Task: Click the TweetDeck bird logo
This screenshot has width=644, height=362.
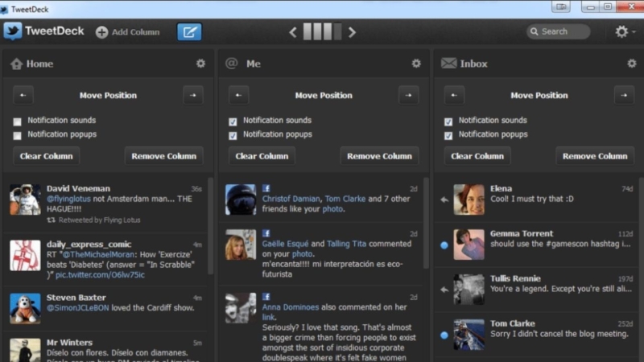Action: pyautogui.click(x=12, y=32)
